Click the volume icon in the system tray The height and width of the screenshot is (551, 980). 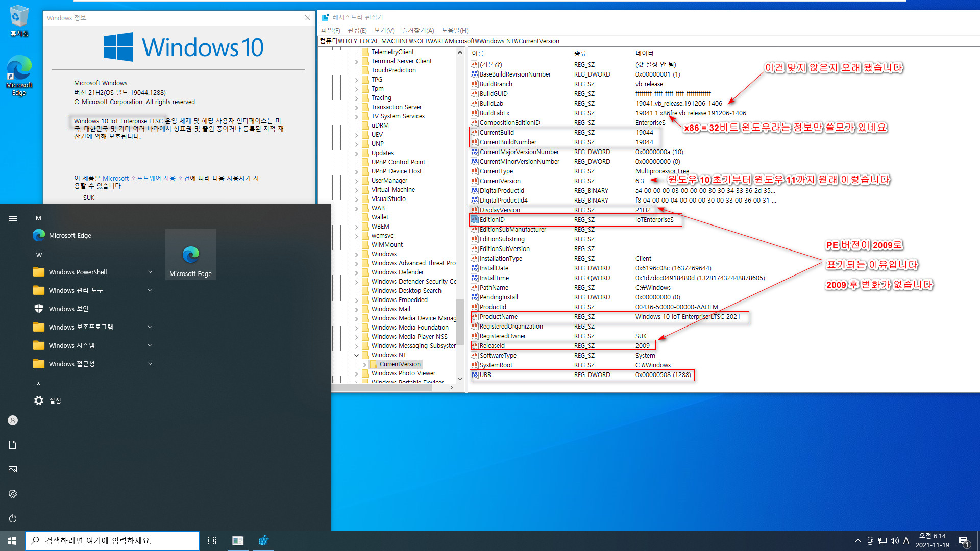click(x=894, y=541)
